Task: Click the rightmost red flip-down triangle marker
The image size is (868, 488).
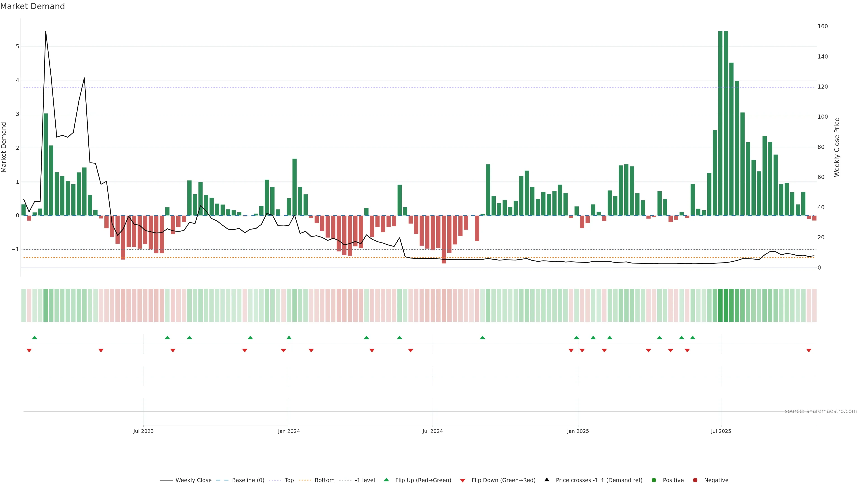Action: pyautogui.click(x=809, y=351)
